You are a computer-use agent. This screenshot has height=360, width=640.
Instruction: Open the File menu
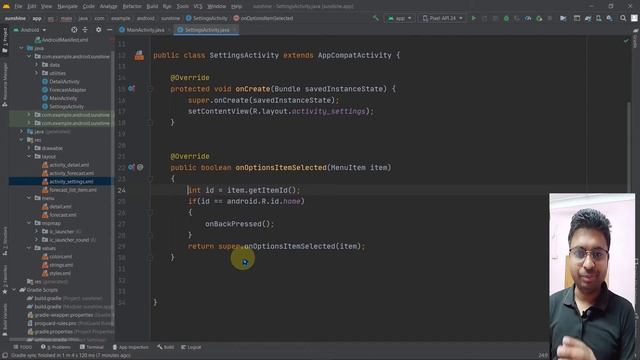pos(18,6)
